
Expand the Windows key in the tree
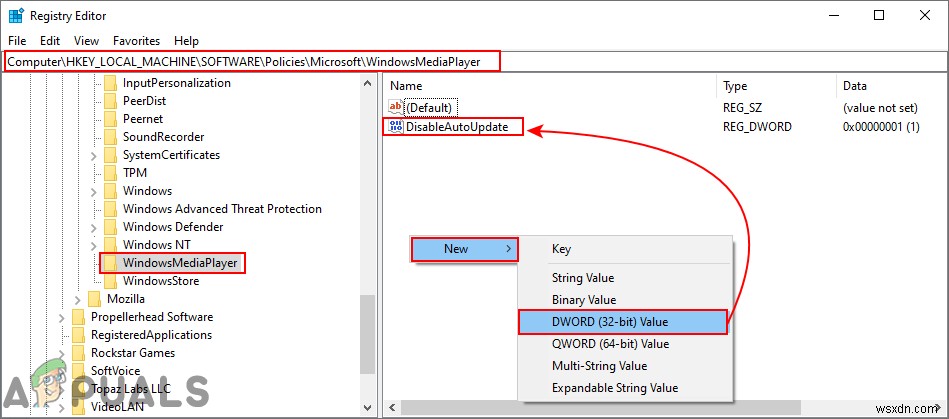[x=93, y=191]
